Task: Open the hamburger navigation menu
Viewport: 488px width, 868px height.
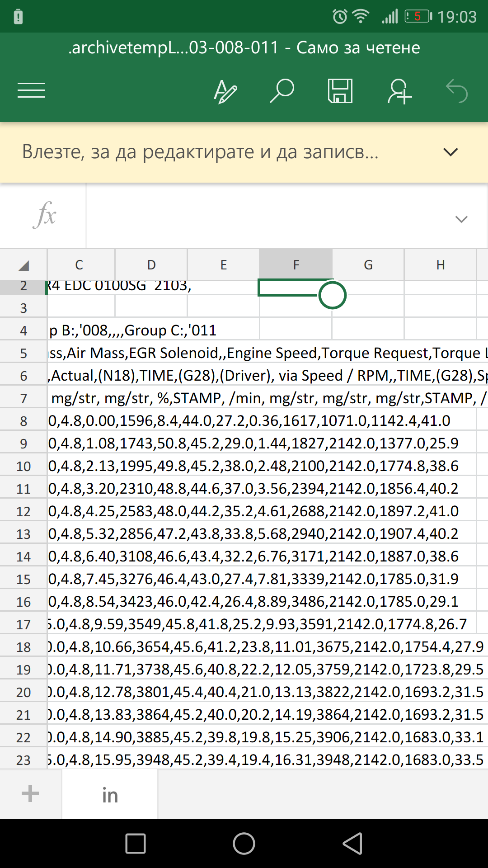Action: (x=31, y=90)
